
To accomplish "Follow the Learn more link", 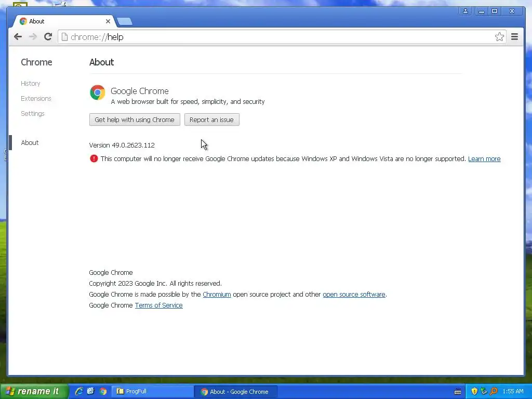I will [484, 159].
